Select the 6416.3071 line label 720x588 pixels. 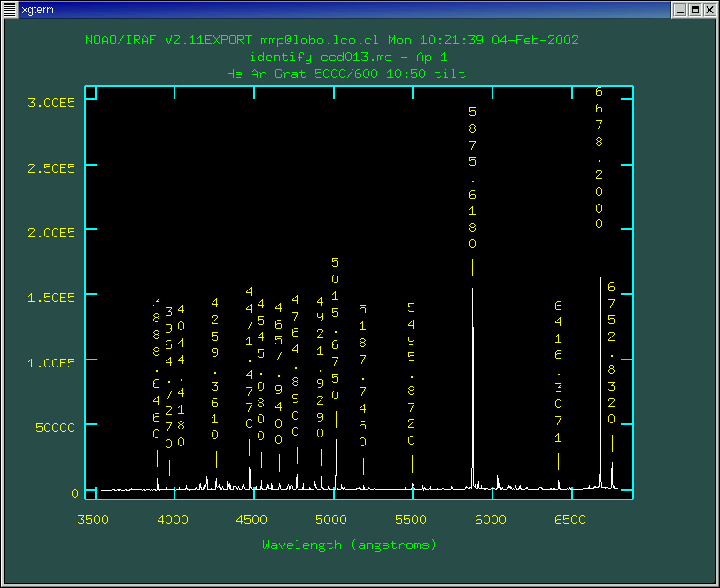[x=558, y=372]
